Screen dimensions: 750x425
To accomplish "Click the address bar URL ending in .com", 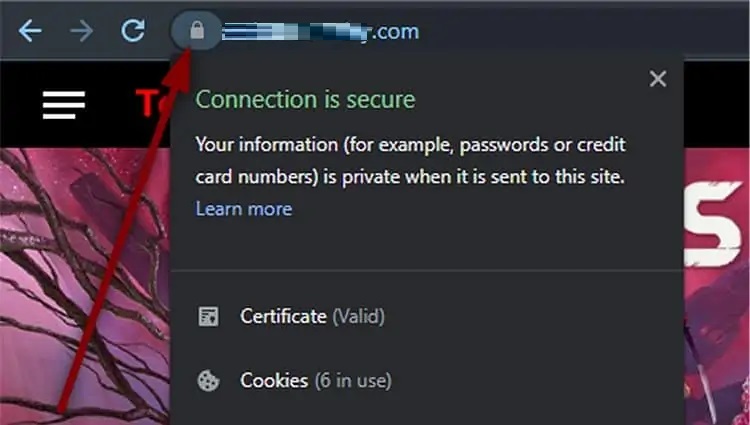I will pyautogui.click(x=320, y=32).
